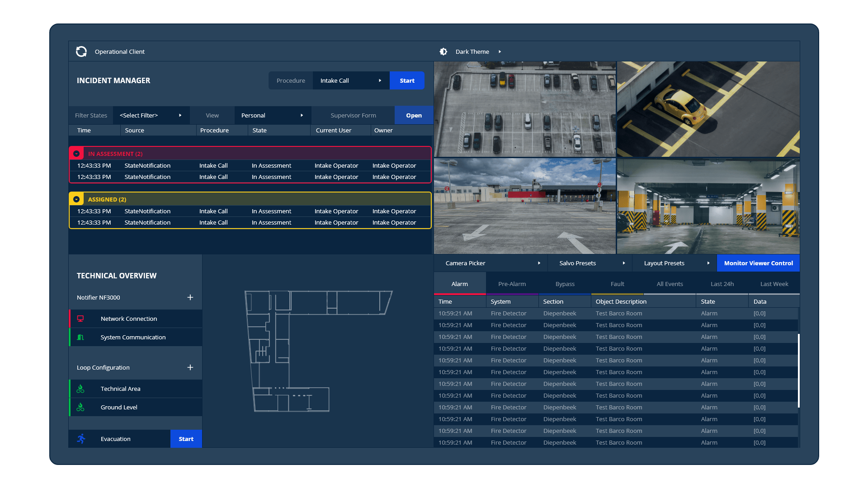868x488 pixels.
Task: Select the second Assigned incident row
Action: pos(250,222)
